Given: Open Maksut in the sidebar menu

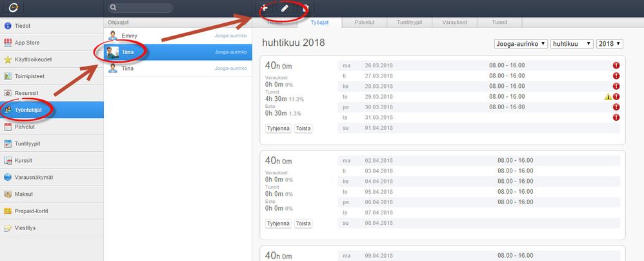Looking at the screenshot, I should point(52,194).
